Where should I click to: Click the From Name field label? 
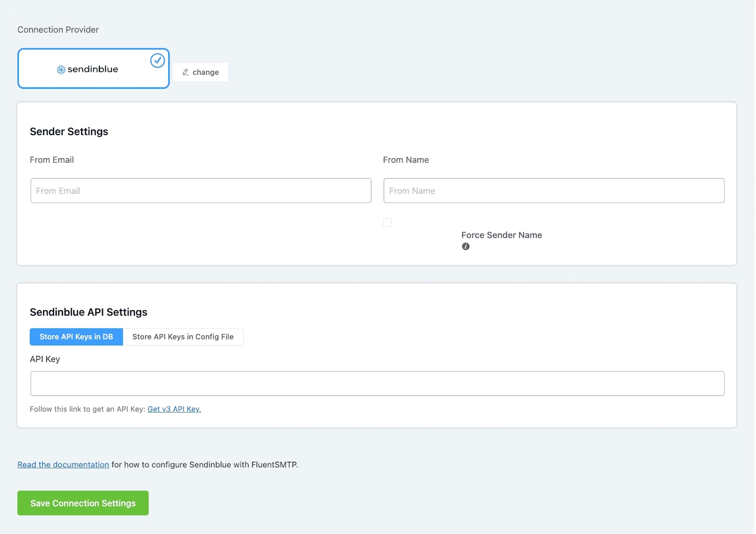[406, 160]
